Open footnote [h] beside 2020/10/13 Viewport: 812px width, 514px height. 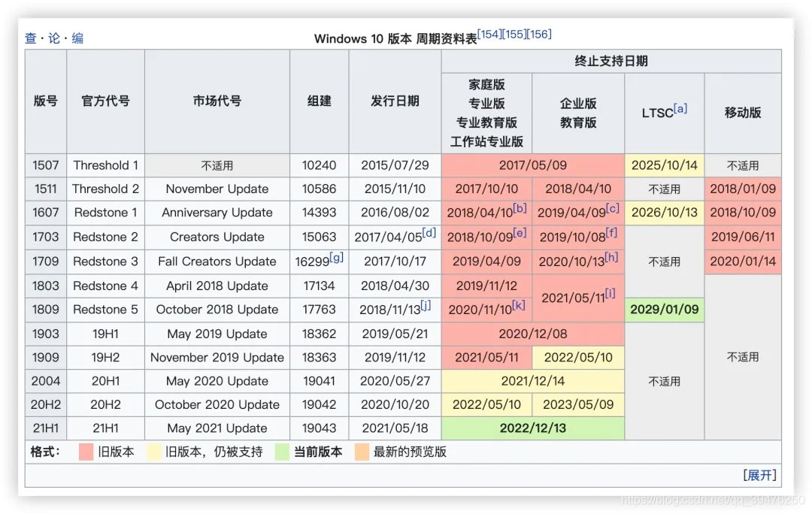611,257
